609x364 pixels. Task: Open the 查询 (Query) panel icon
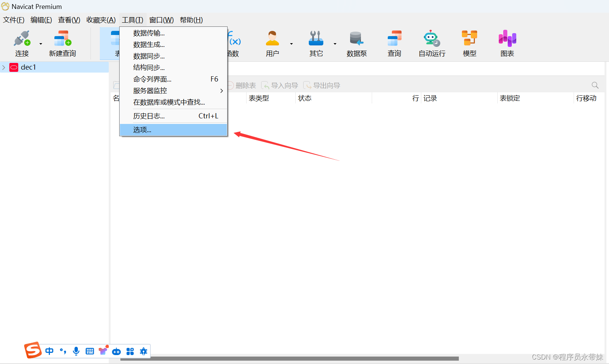(394, 43)
